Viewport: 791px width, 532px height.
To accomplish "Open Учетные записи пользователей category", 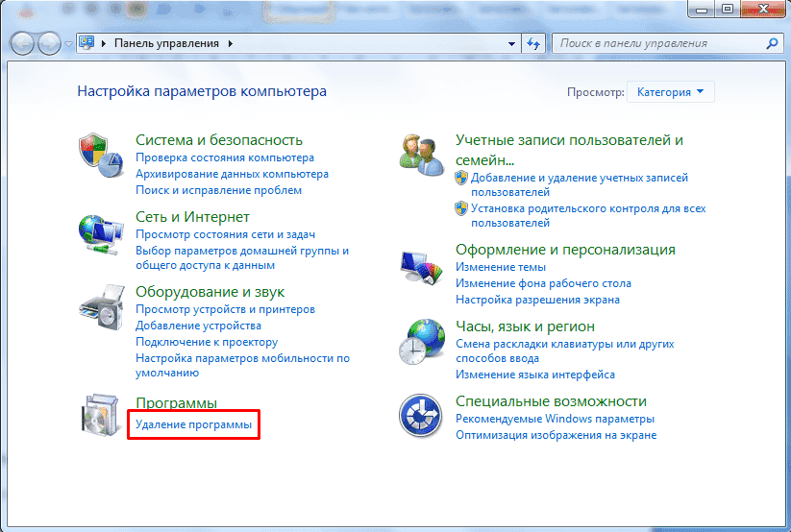I will tap(569, 150).
